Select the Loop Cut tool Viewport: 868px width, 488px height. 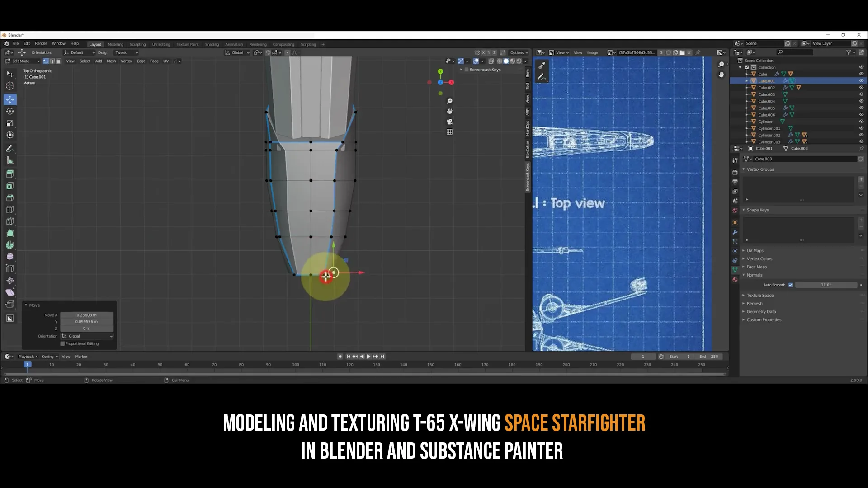pos(10,209)
